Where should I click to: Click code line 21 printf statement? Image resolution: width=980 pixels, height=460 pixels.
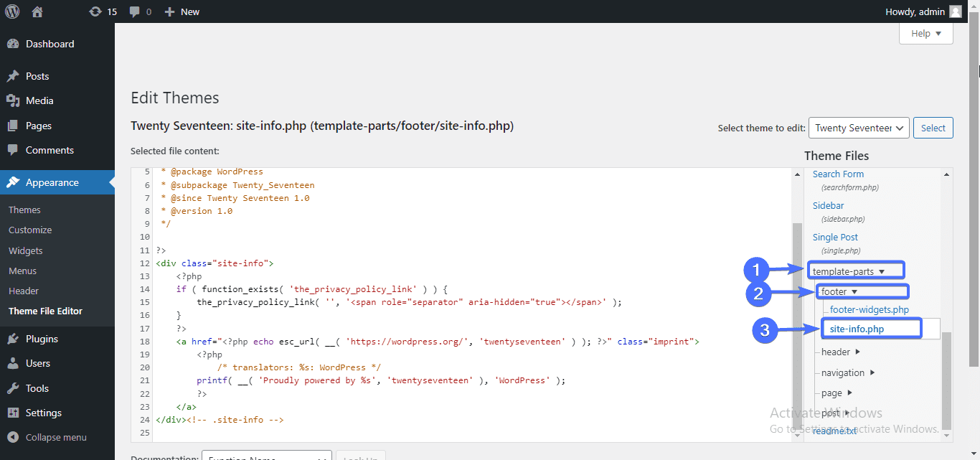click(x=381, y=380)
